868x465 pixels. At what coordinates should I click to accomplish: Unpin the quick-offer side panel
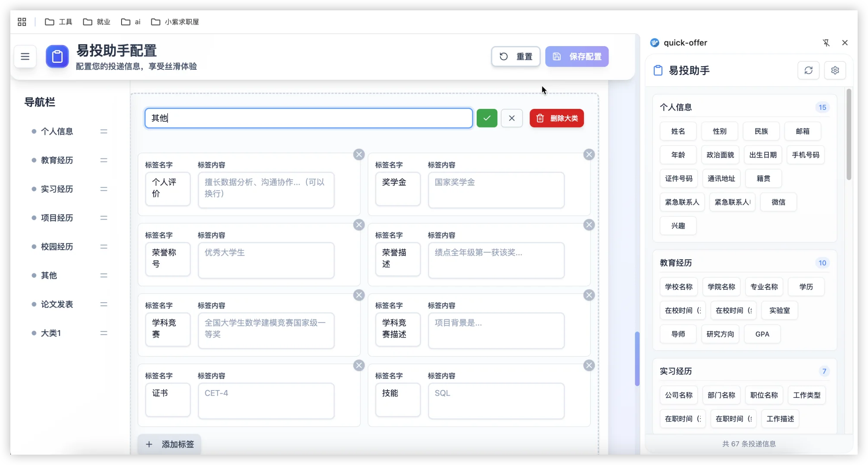(x=826, y=43)
